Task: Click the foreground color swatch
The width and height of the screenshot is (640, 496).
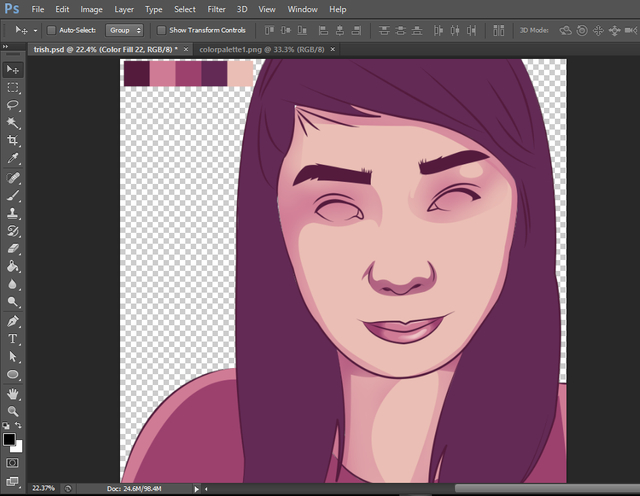Action: click(x=9, y=439)
